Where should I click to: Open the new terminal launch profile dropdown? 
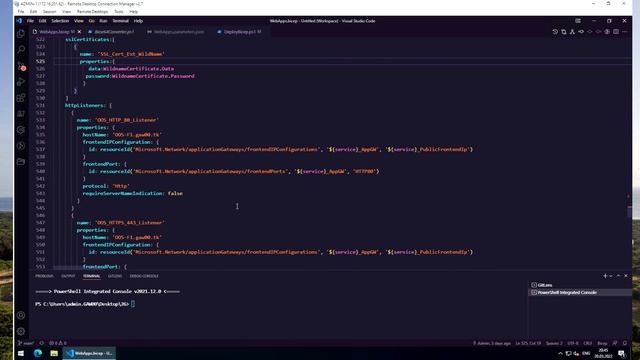pyautogui.click(x=611, y=276)
